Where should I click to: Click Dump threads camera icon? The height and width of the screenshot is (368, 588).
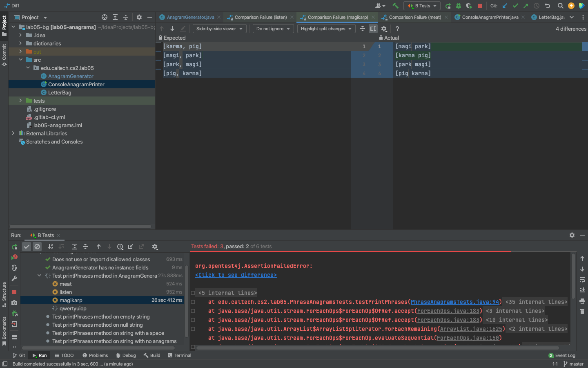14,303
